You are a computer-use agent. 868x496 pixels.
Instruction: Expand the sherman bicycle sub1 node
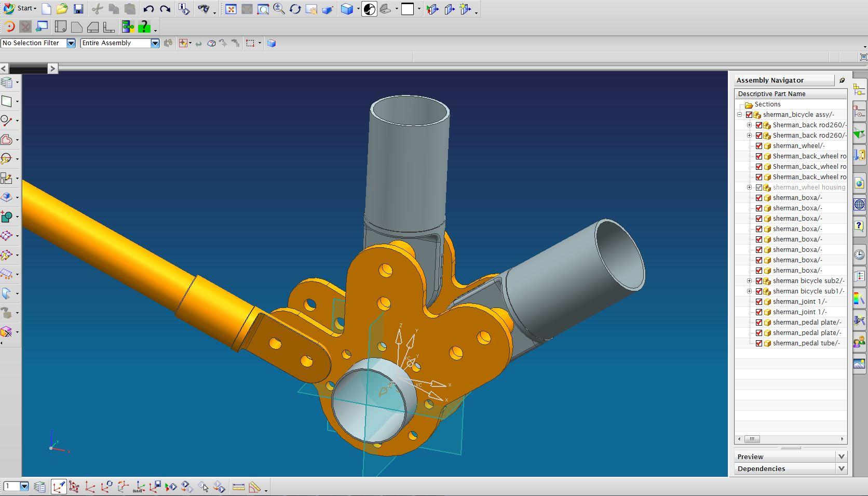pos(749,291)
